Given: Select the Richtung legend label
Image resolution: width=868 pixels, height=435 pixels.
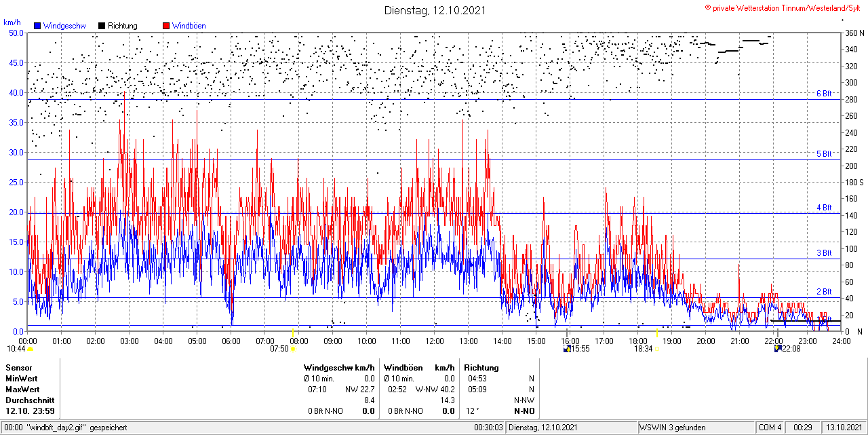Looking at the screenshot, I should point(122,26).
